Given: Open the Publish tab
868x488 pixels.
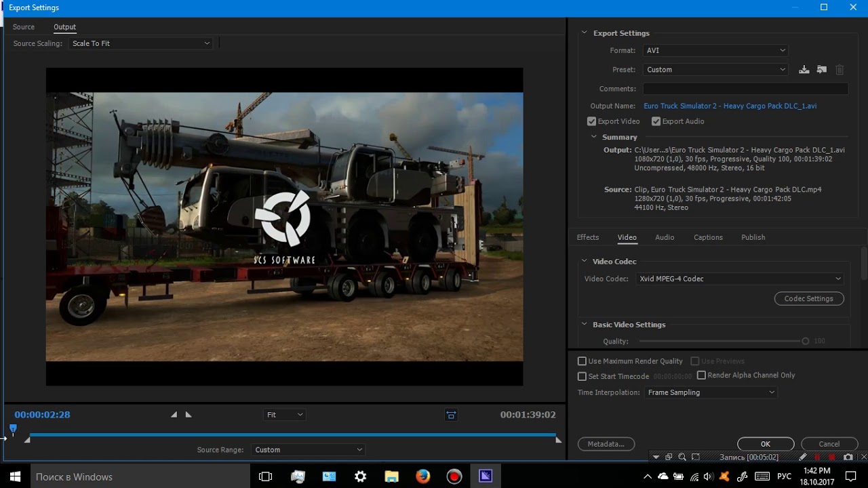Looking at the screenshot, I should (x=753, y=237).
